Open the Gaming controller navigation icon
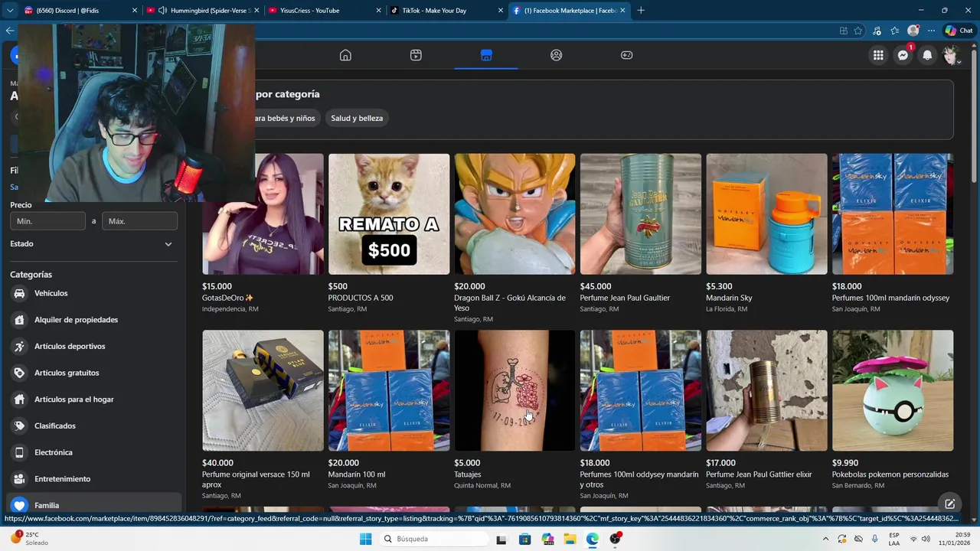980x551 pixels. point(627,55)
